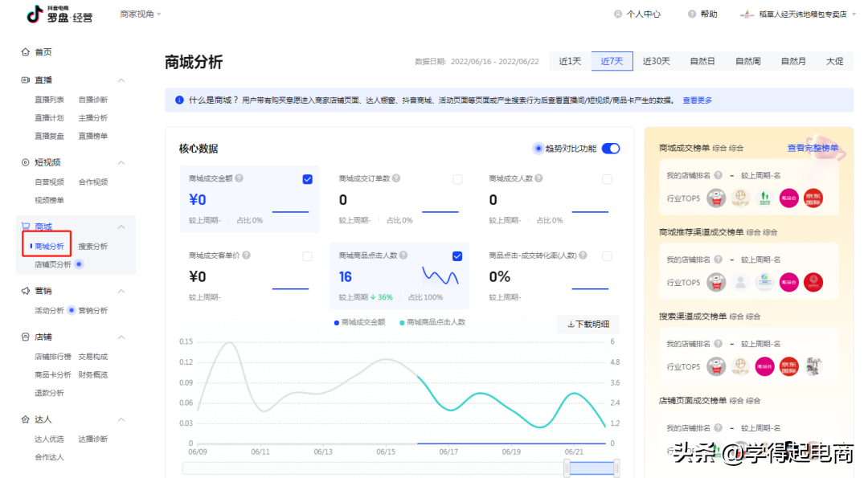Click the 直播 live-streaming icon in sidebar

click(x=24, y=80)
